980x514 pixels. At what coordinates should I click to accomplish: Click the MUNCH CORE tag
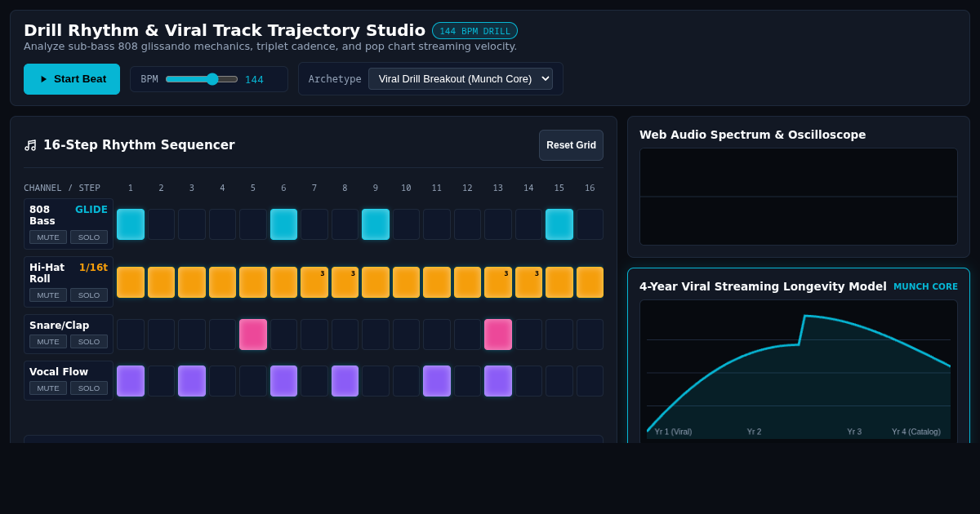coord(925,287)
